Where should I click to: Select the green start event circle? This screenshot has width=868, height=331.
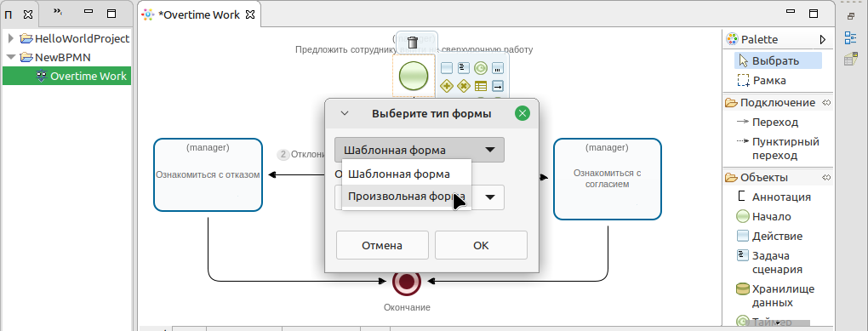(414, 75)
